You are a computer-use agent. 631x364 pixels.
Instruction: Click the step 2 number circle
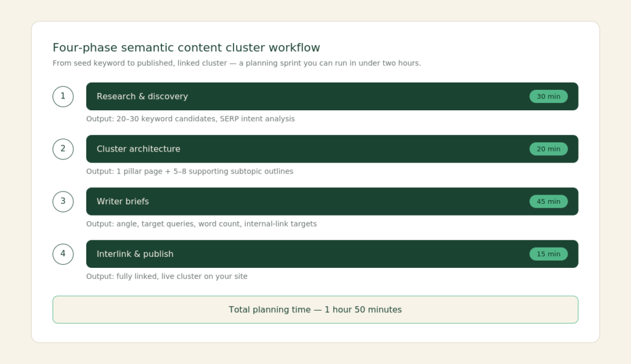click(63, 149)
